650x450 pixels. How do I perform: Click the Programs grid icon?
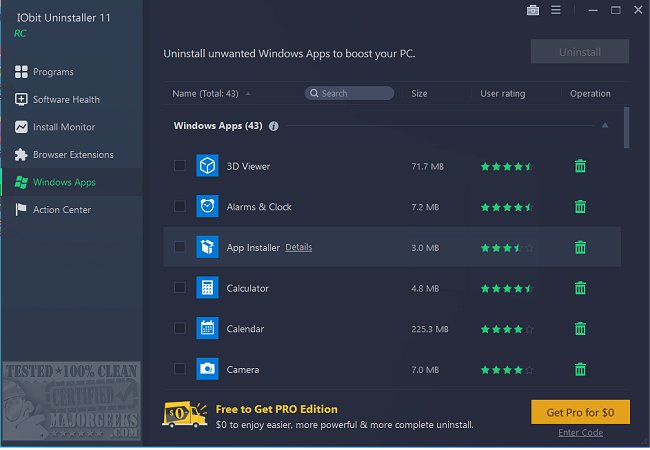21,72
